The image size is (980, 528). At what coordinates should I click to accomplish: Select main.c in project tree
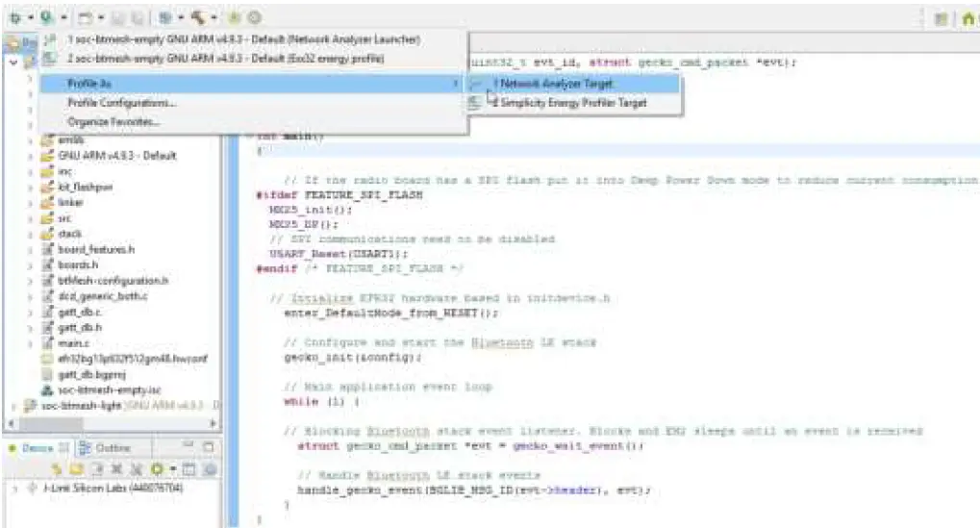(73, 343)
